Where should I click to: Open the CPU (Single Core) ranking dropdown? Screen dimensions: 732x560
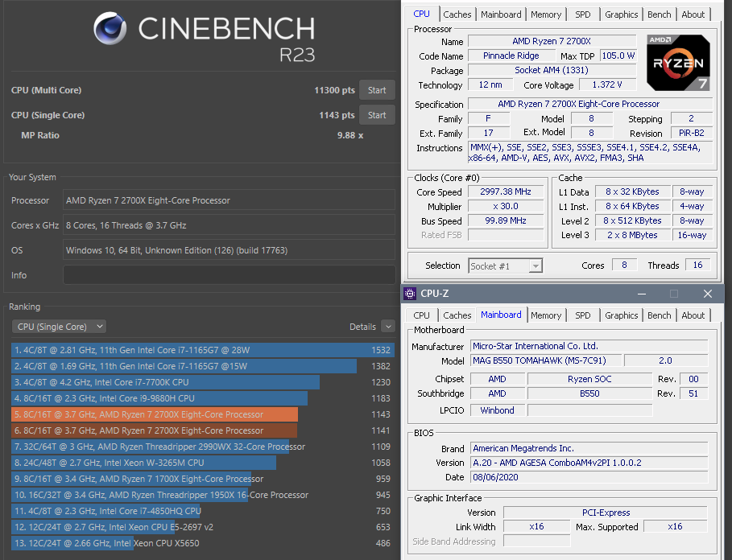60,327
